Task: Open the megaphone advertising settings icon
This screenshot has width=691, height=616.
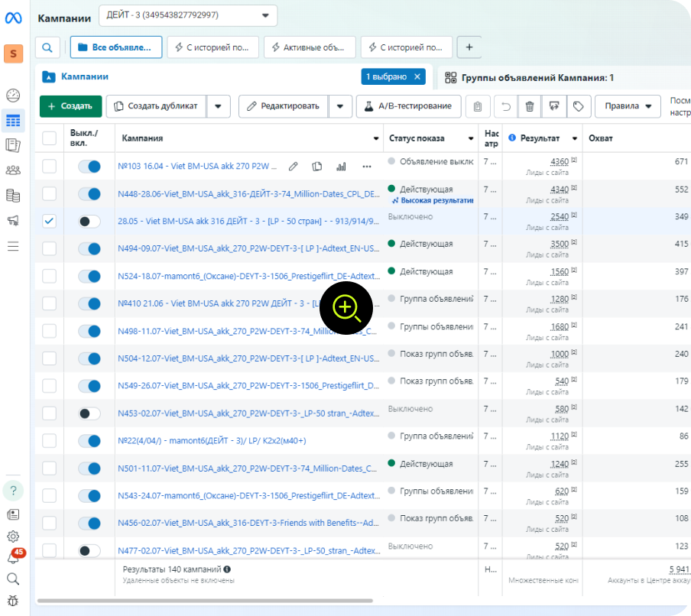Action: click(x=13, y=220)
